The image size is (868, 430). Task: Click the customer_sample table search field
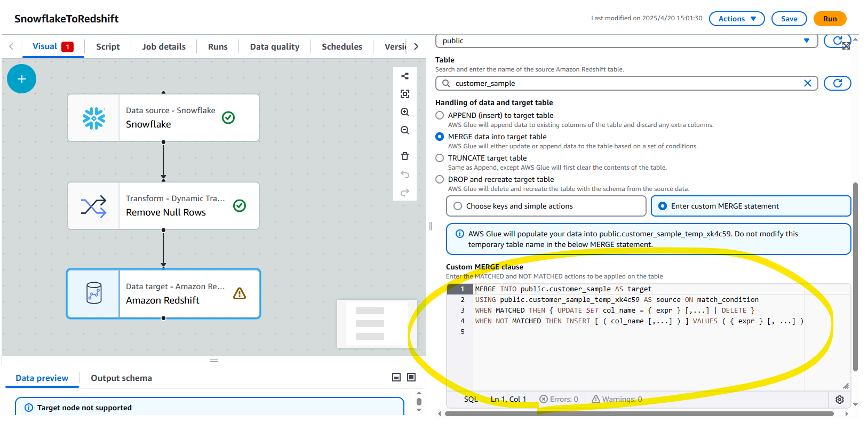coord(626,83)
